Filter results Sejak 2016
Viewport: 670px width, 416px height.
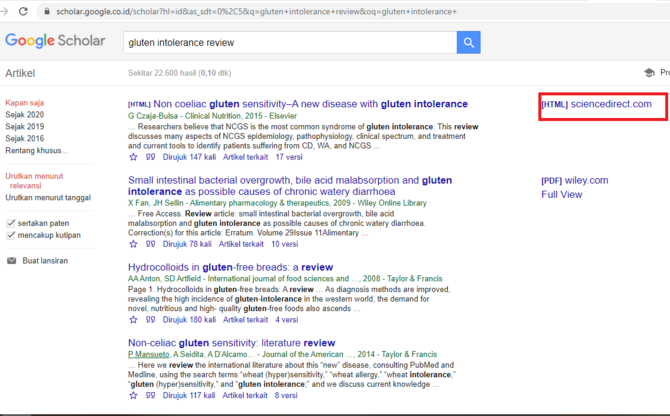pos(24,138)
